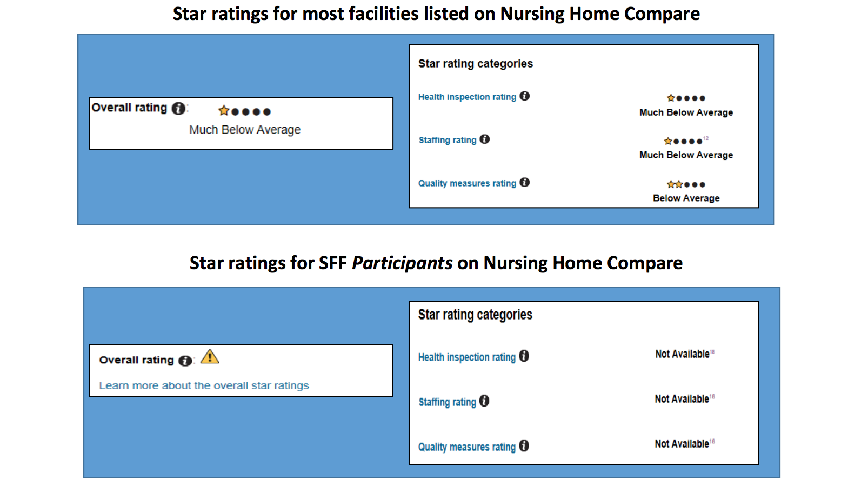
Task: Open Learn more about the overall star ratings
Action: coord(204,385)
